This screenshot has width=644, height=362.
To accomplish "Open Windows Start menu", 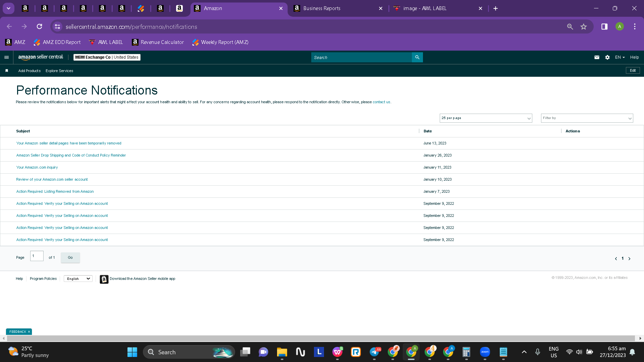I will pyautogui.click(x=132, y=352).
